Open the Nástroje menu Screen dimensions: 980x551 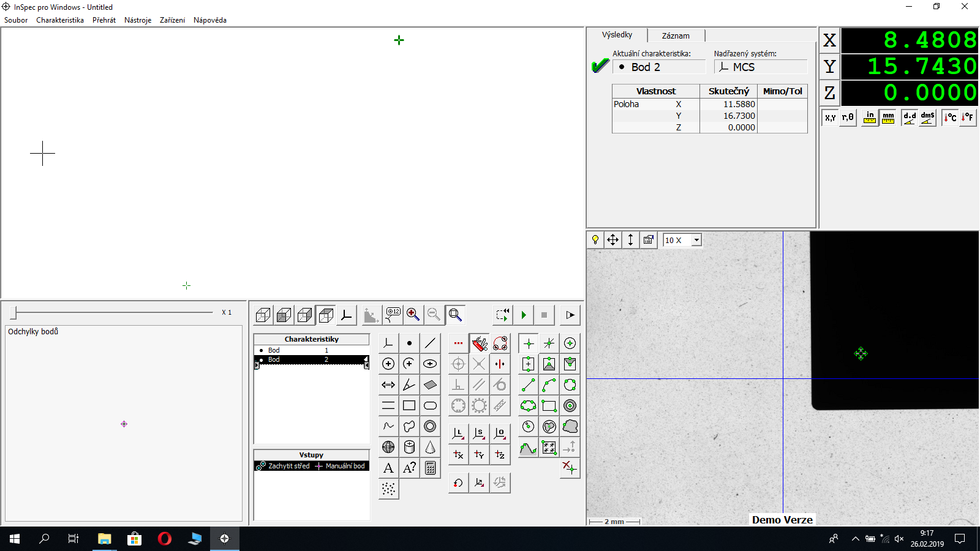click(138, 20)
